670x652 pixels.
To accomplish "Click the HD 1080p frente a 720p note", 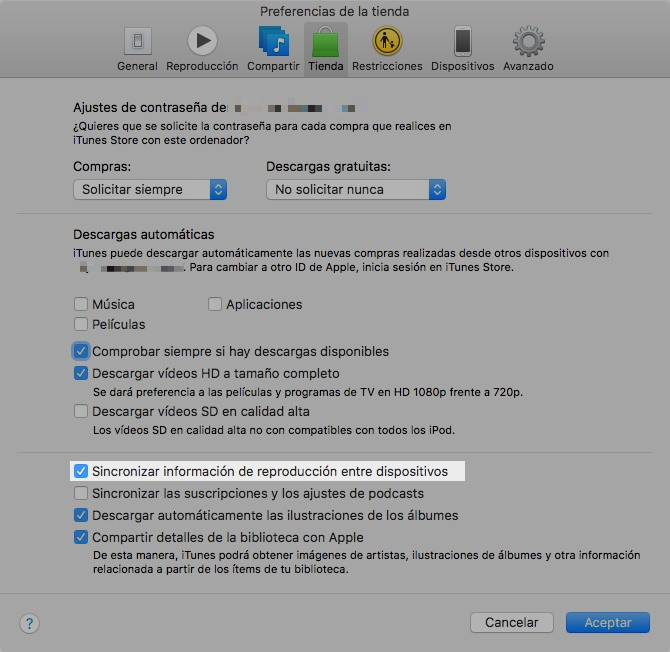I will pos(308,392).
